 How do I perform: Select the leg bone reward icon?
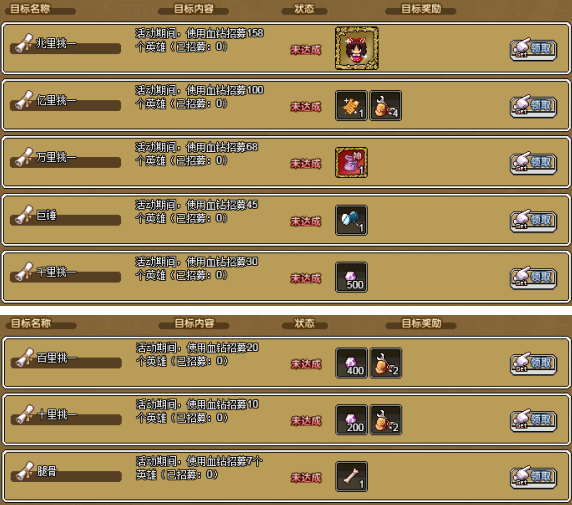351,477
